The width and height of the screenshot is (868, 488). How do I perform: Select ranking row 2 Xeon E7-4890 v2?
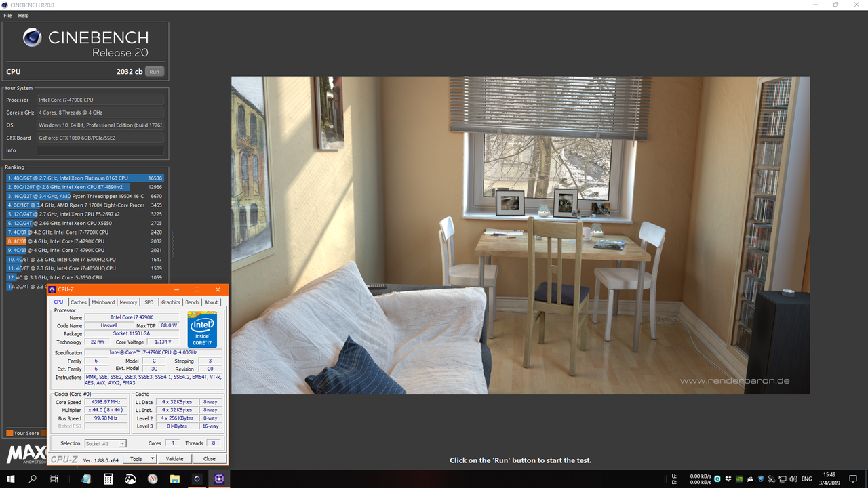[x=85, y=187]
